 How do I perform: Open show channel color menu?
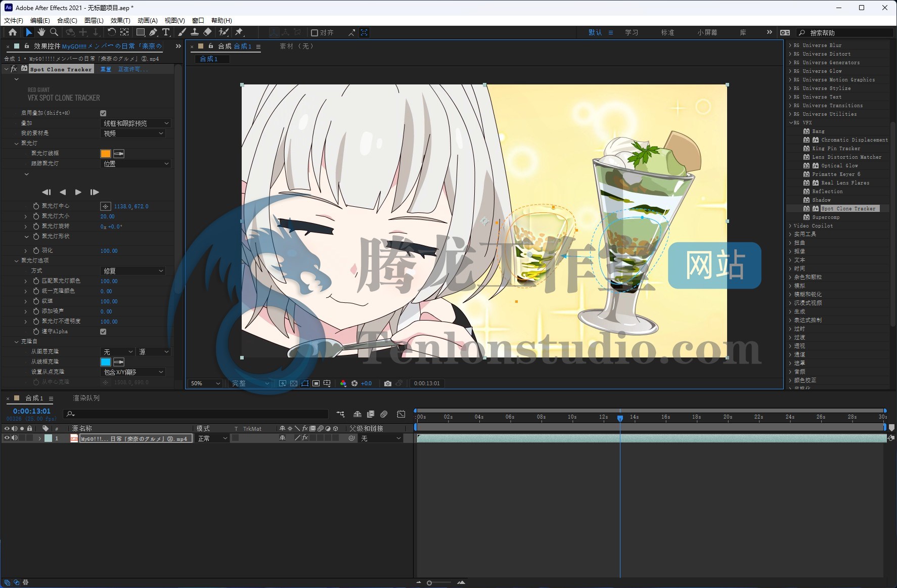coord(343,383)
